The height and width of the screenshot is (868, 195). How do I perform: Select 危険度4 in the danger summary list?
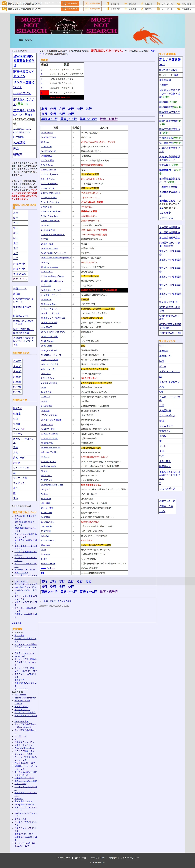pos(17,377)
